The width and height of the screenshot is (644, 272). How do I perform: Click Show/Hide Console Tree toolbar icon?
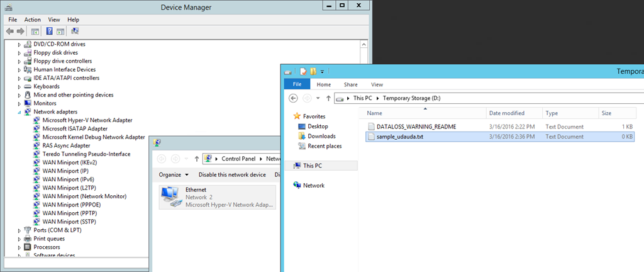(x=35, y=31)
